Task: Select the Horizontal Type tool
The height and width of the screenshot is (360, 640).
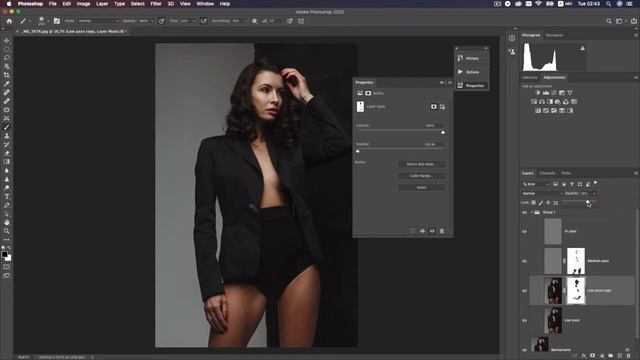Action: [x=7, y=197]
